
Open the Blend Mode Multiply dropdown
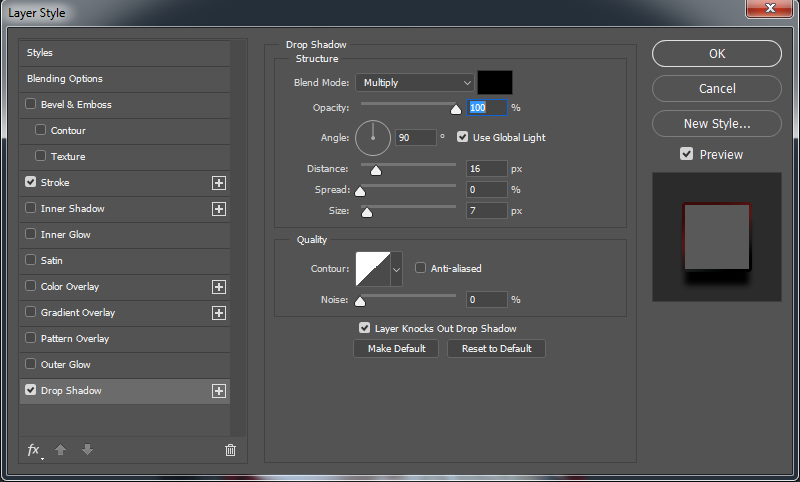click(x=415, y=83)
